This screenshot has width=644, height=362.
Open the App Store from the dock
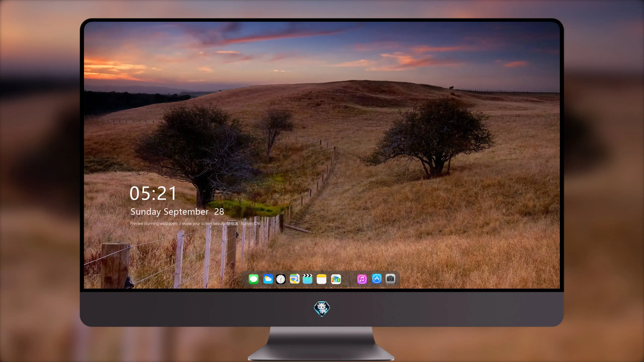point(377,279)
